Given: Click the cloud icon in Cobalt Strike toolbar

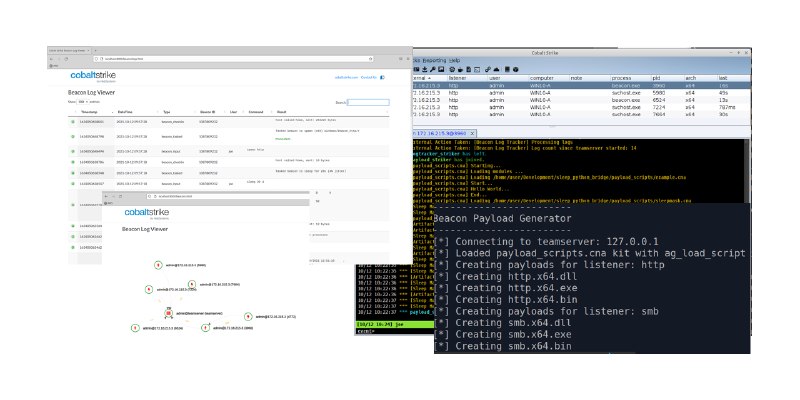Looking at the screenshot, I should 496,69.
